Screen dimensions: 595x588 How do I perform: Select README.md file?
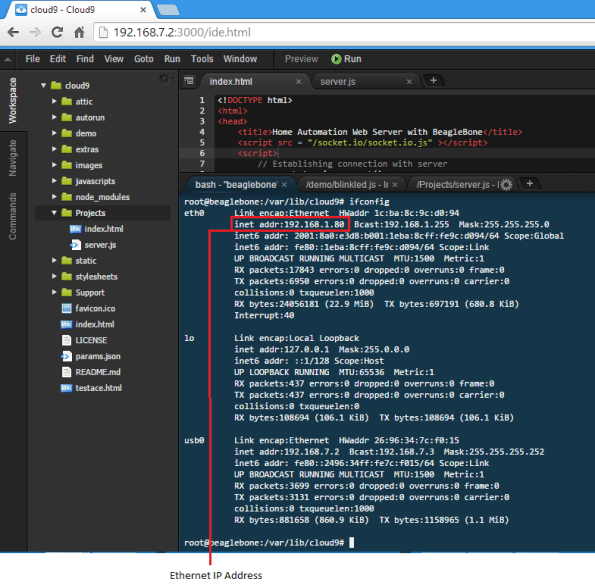(98, 372)
